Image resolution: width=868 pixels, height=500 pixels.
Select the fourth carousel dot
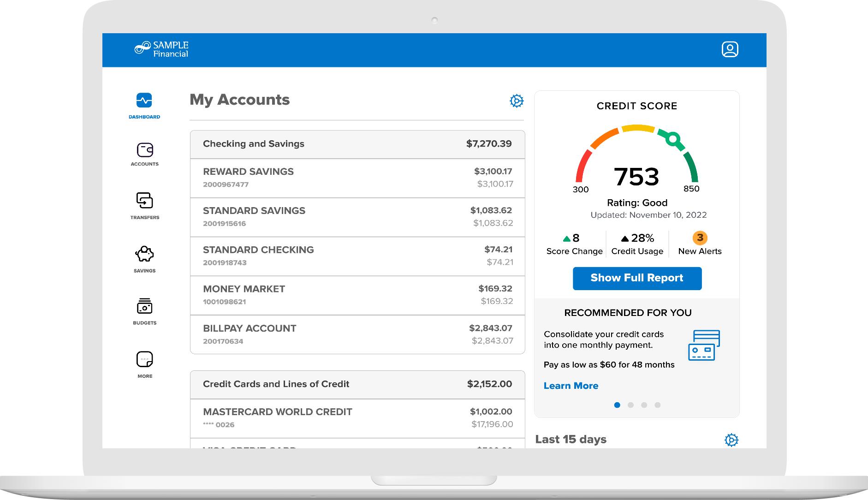[657, 405]
